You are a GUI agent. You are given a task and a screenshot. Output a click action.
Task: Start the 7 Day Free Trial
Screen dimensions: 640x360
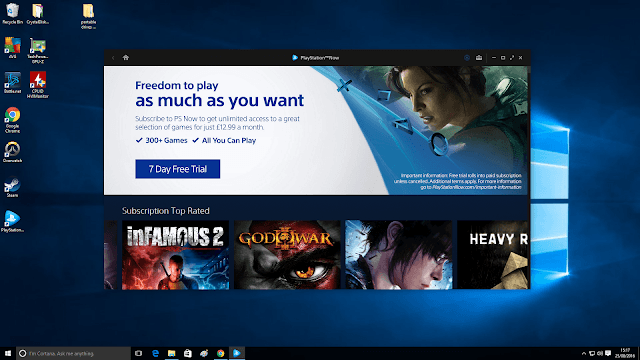click(x=178, y=169)
